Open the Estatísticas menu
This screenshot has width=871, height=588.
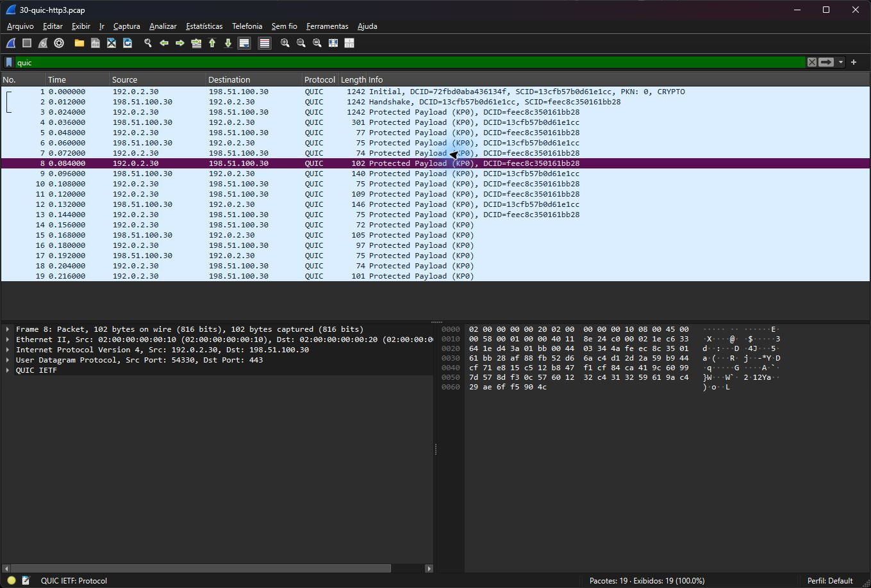point(204,26)
